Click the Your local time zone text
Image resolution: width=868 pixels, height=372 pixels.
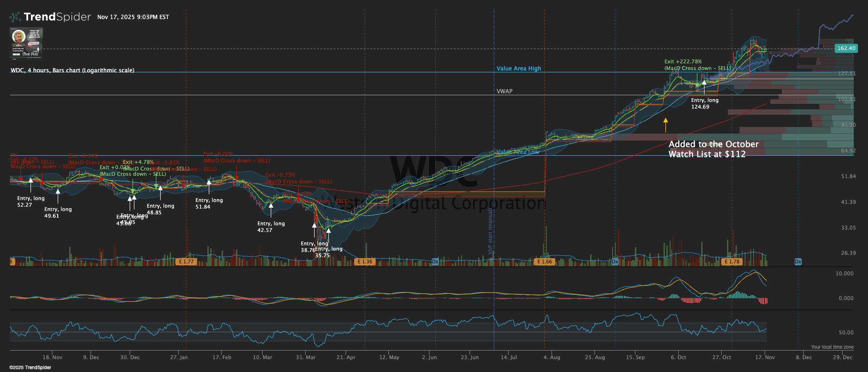pos(832,347)
